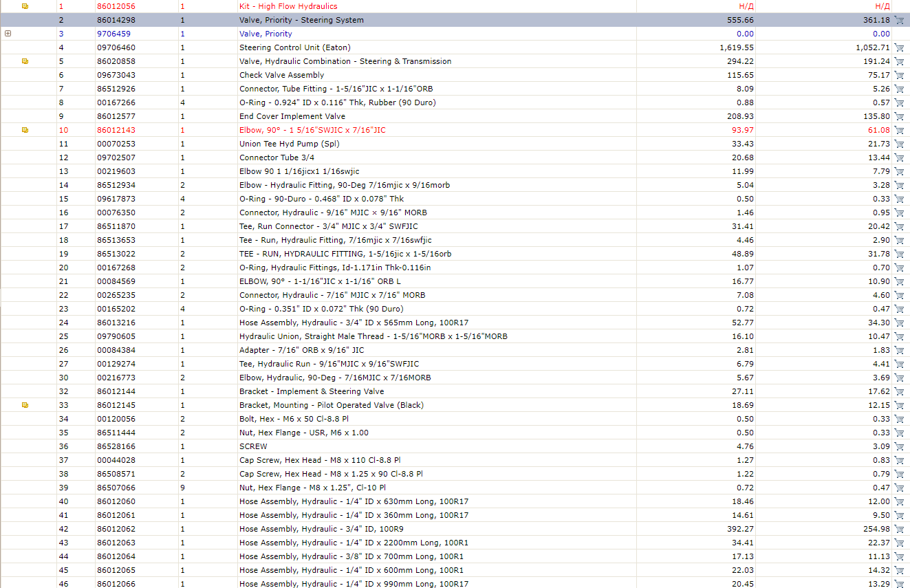Open note icon on Bracket, Mounting row 33
Image resolution: width=910 pixels, height=588 pixels.
(25, 405)
